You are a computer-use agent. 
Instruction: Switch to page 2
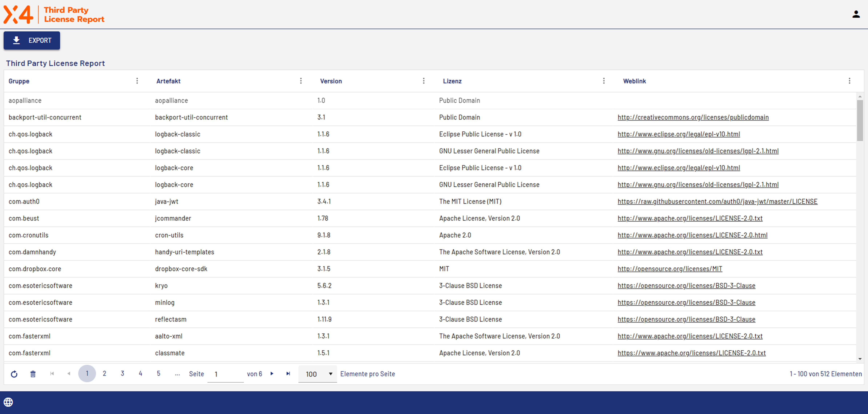pos(105,373)
